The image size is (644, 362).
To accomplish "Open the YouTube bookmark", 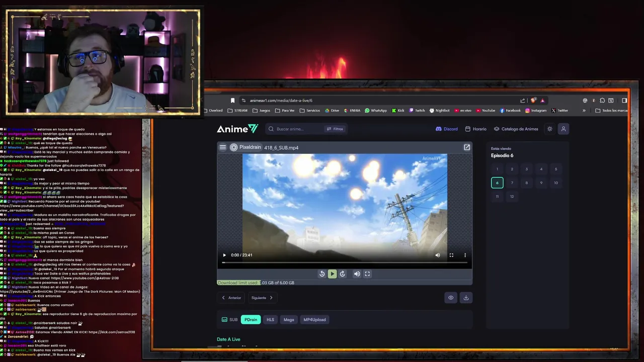I will 486,111.
